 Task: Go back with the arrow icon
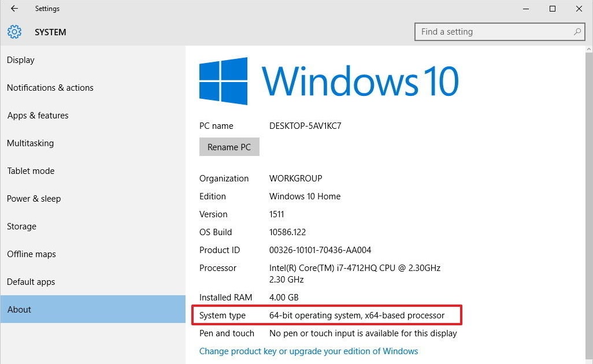14,8
